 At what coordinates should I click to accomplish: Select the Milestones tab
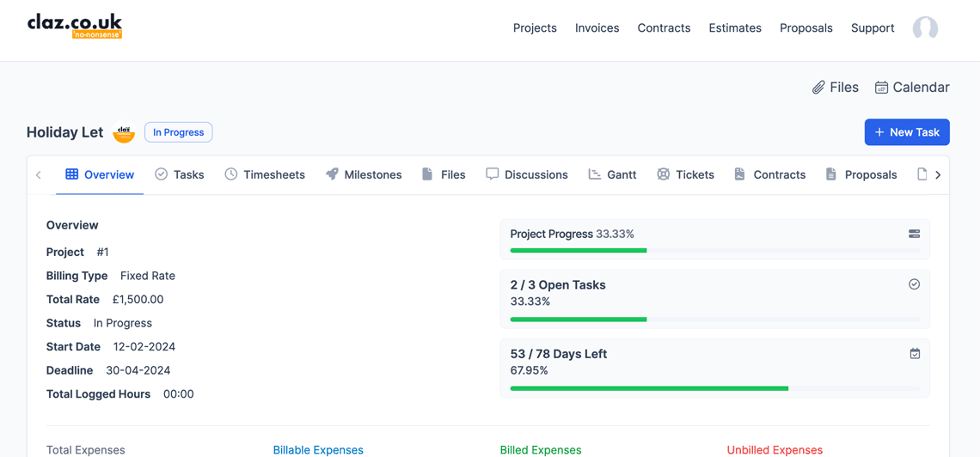pos(364,174)
